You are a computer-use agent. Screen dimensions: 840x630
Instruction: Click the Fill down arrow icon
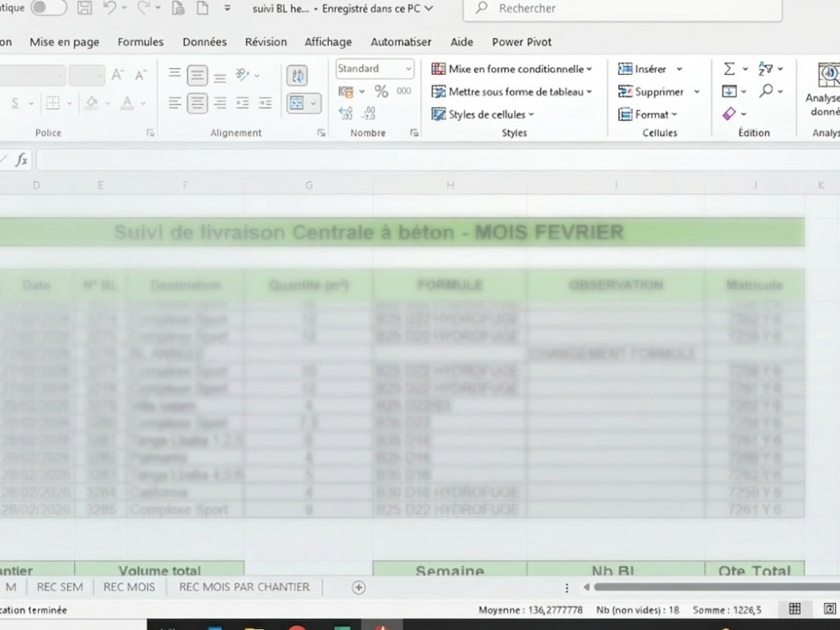tap(730, 91)
